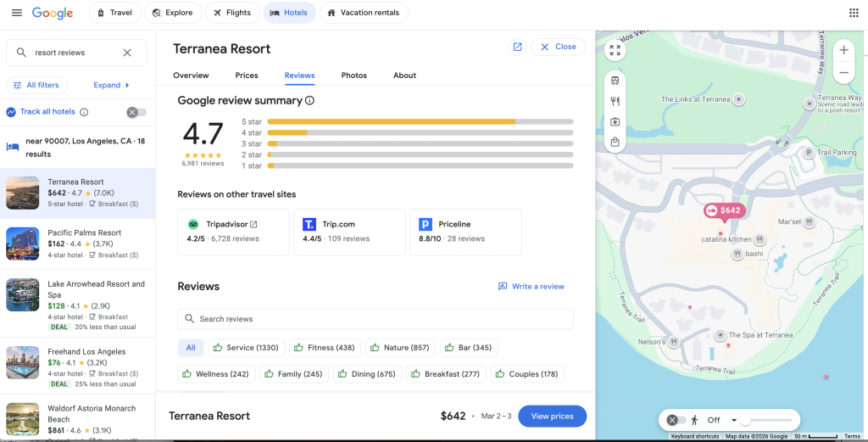
Task: Zoom in on the map
Action: click(843, 51)
